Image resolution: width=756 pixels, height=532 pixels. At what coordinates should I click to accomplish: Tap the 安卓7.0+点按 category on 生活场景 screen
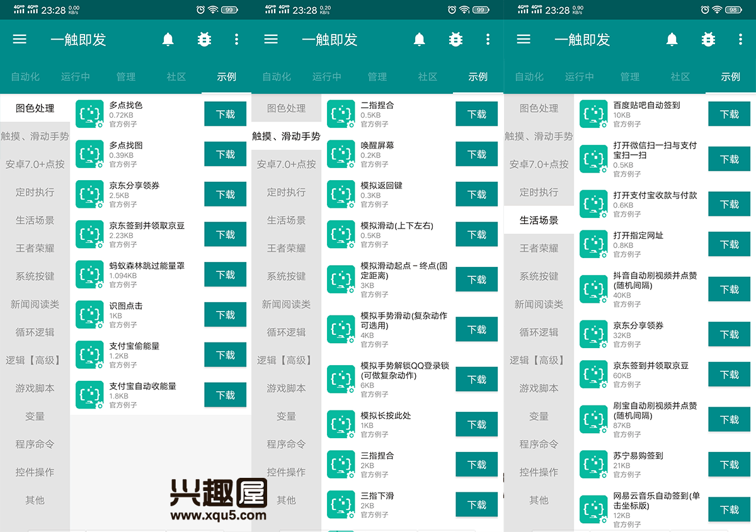click(539, 164)
